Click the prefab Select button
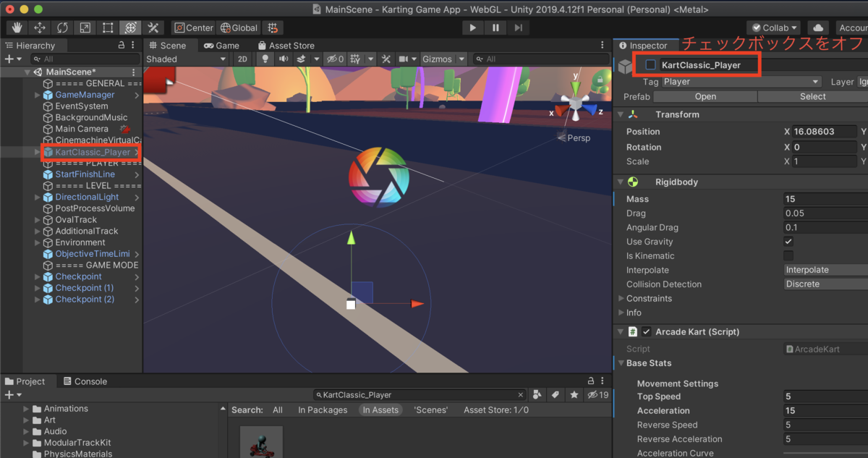The height and width of the screenshot is (458, 868). 813,96
